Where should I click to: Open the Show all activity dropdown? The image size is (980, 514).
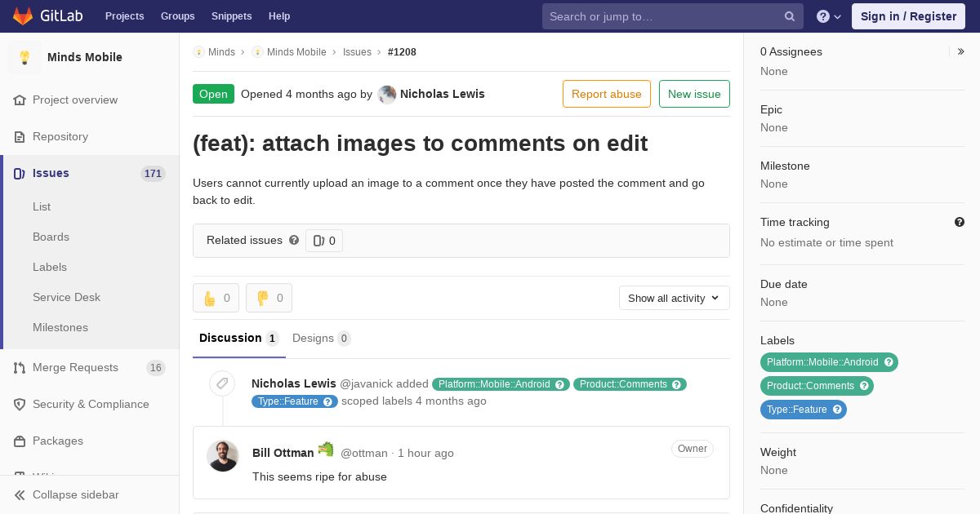pyautogui.click(x=675, y=298)
